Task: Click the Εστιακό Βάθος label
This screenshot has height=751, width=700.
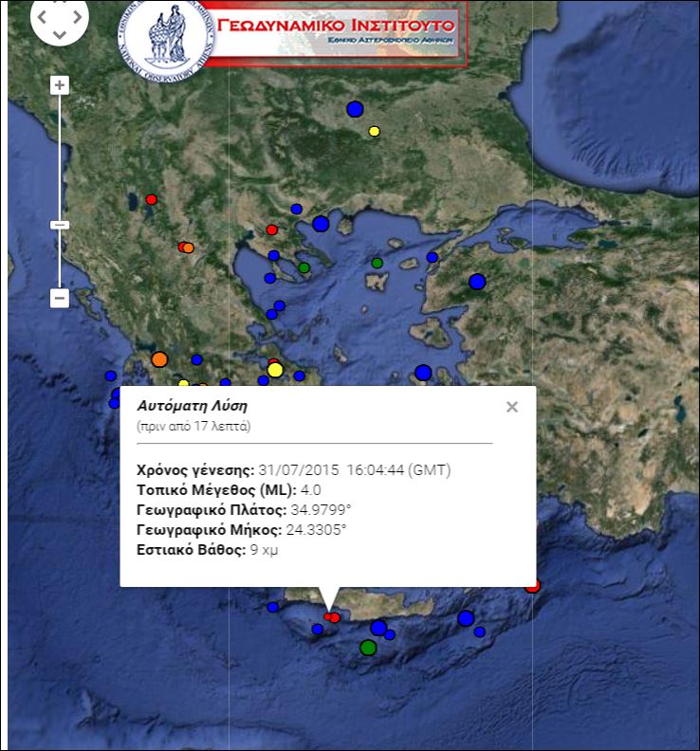Action: pos(192,549)
